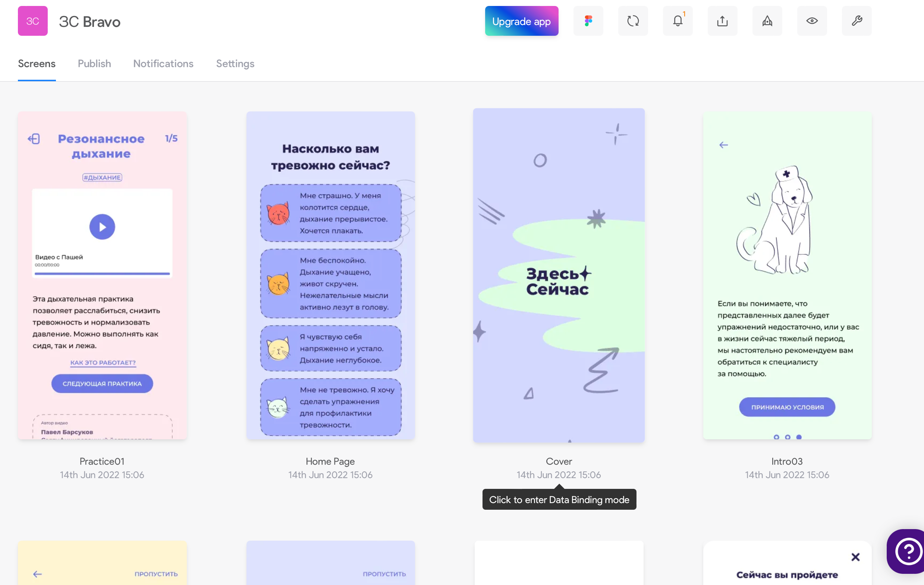Click the Figma icon in the toolbar
This screenshot has height=585, width=924.
(588, 21)
